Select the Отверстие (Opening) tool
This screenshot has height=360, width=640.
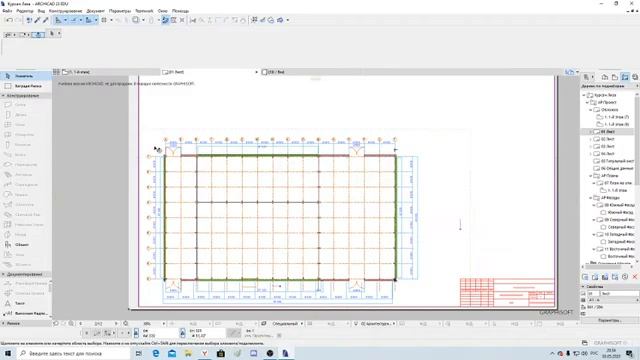25,135
